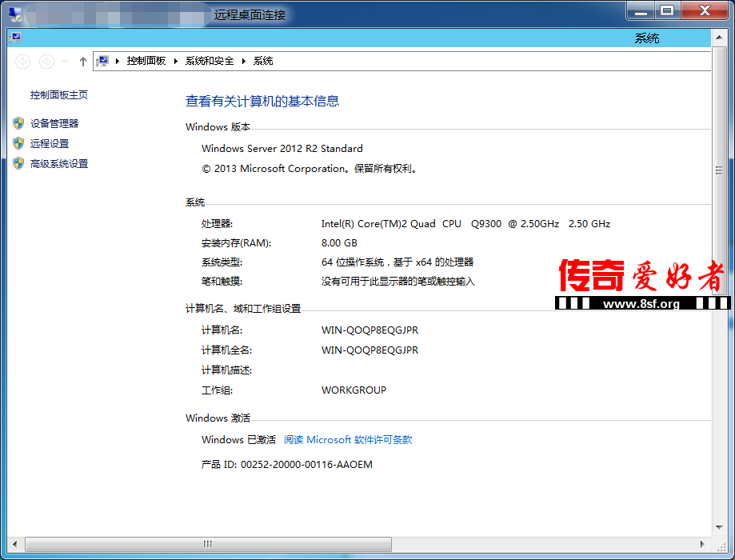Image resolution: width=735 pixels, height=560 pixels.
Task: Click the heading 查看有关计算机的基本信息
Action: point(262,102)
